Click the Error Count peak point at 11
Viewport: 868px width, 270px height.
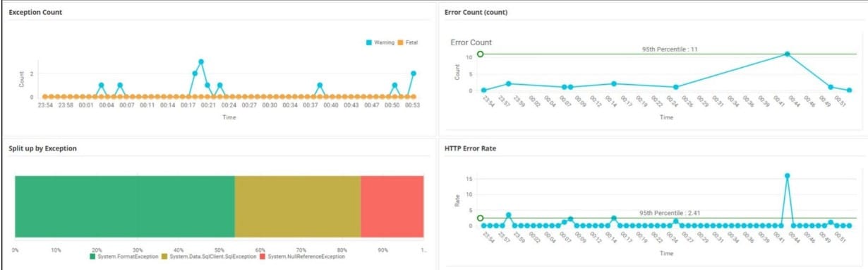(x=787, y=54)
